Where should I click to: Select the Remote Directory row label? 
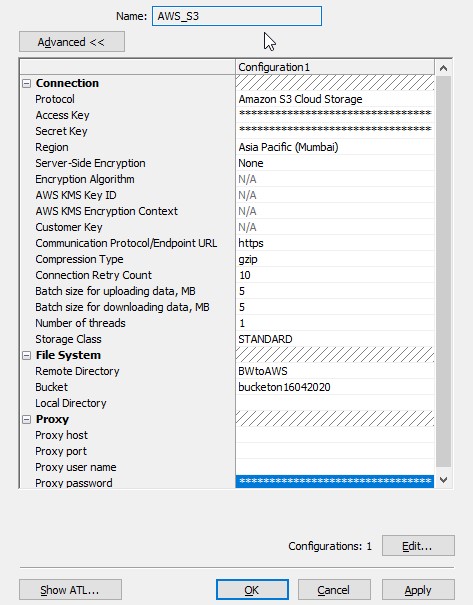tap(77, 371)
